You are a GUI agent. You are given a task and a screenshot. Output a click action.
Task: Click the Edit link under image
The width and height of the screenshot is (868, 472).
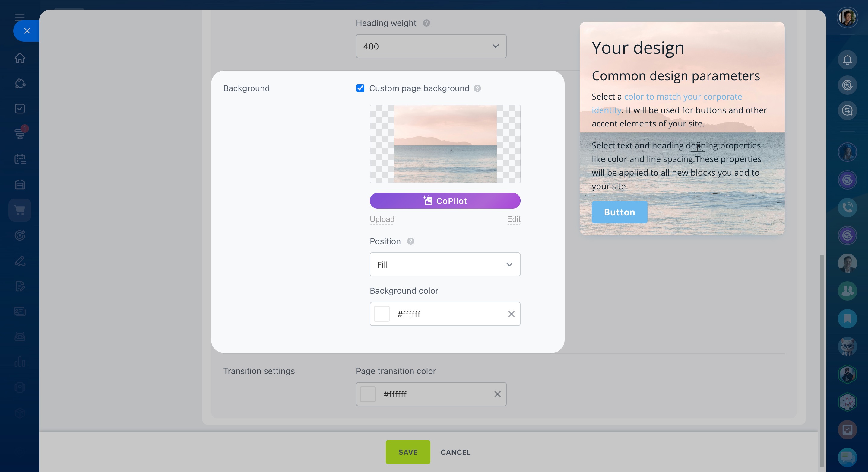tap(514, 219)
